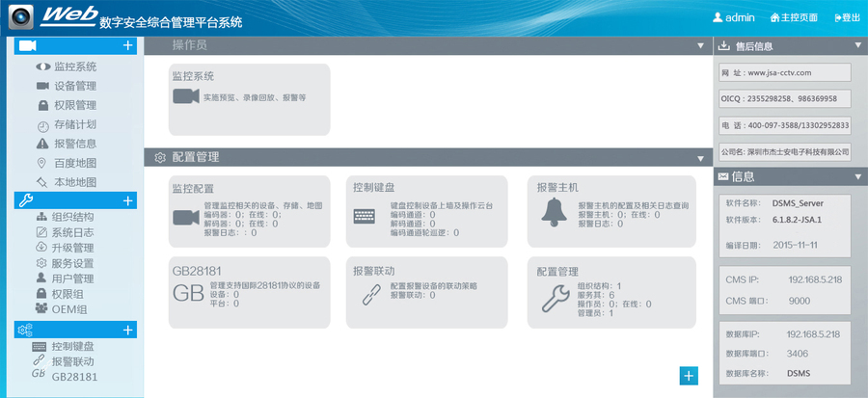The width and height of the screenshot is (868, 398).
Task: Open 权限管理 sidebar entry
Action: point(74,106)
